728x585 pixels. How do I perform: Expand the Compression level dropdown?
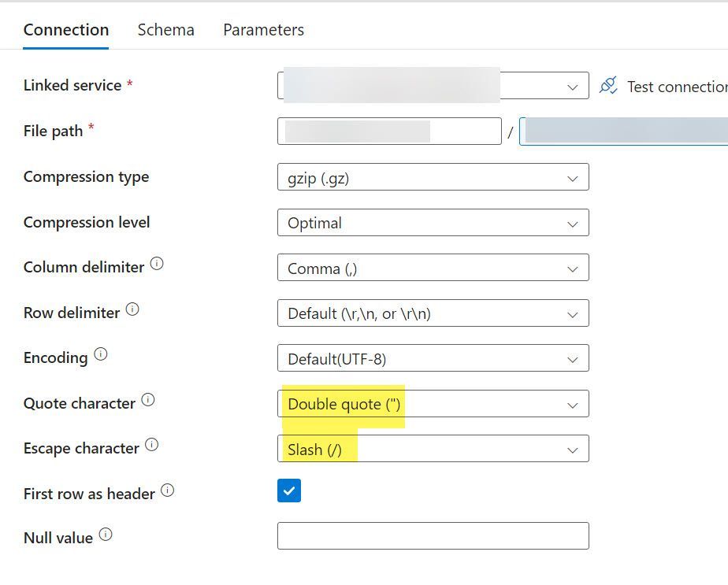coord(433,223)
